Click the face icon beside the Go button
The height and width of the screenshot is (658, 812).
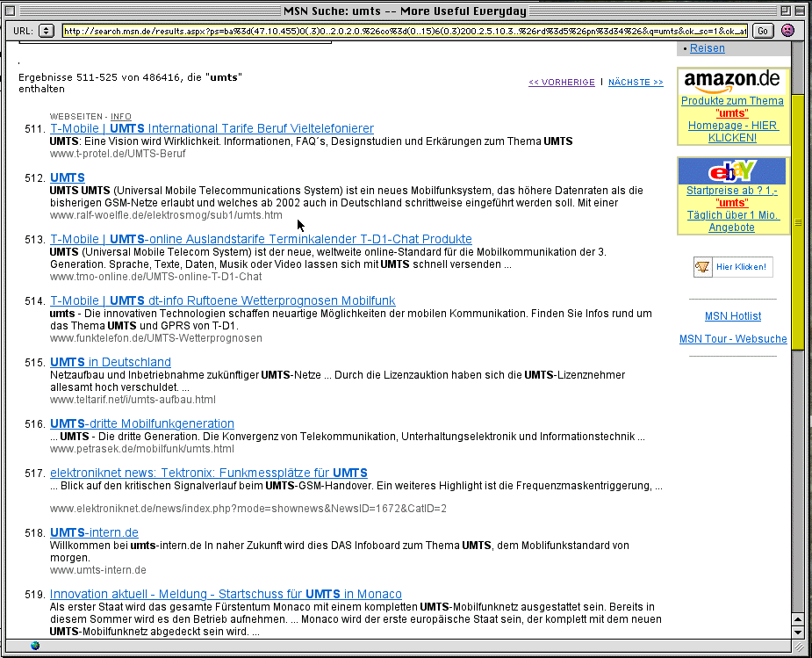(x=787, y=31)
